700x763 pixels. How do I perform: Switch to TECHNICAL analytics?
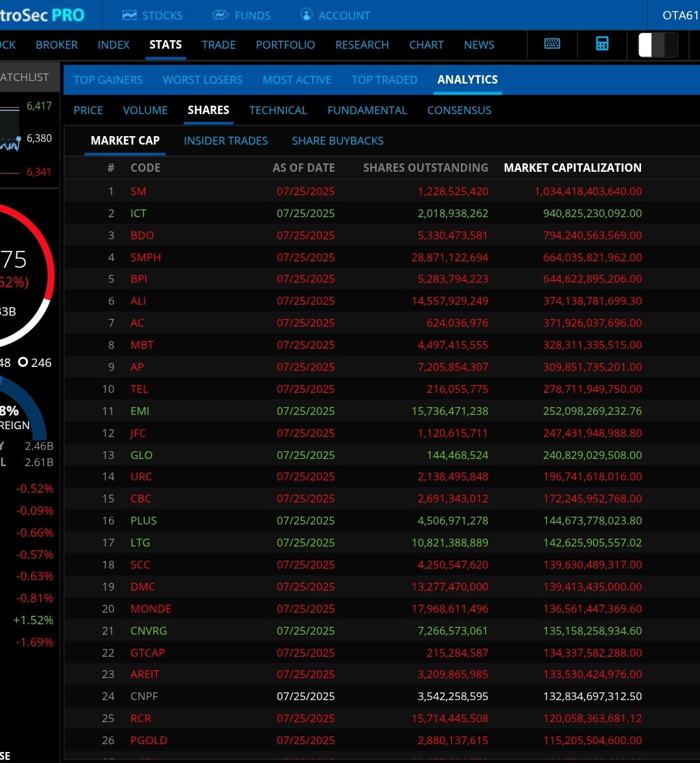278,110
